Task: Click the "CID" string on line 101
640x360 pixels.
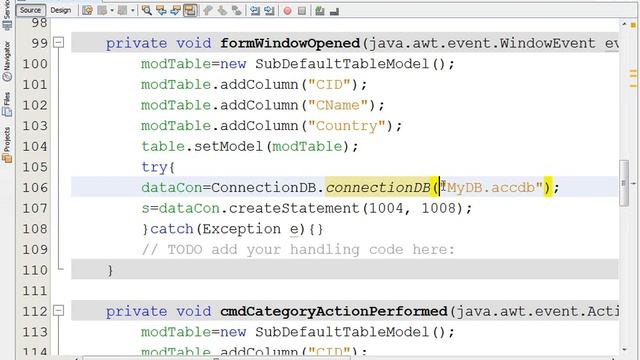Action: point(329,84)
